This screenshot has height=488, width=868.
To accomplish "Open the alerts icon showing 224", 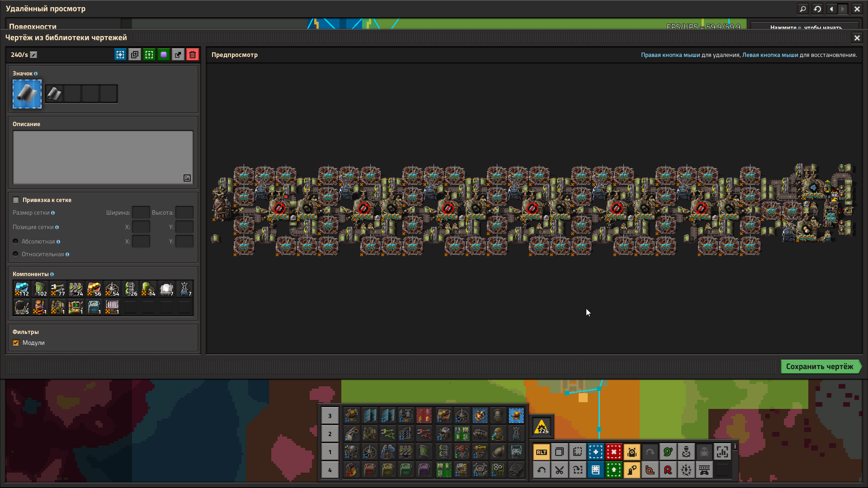I will [x=542, y=427].
